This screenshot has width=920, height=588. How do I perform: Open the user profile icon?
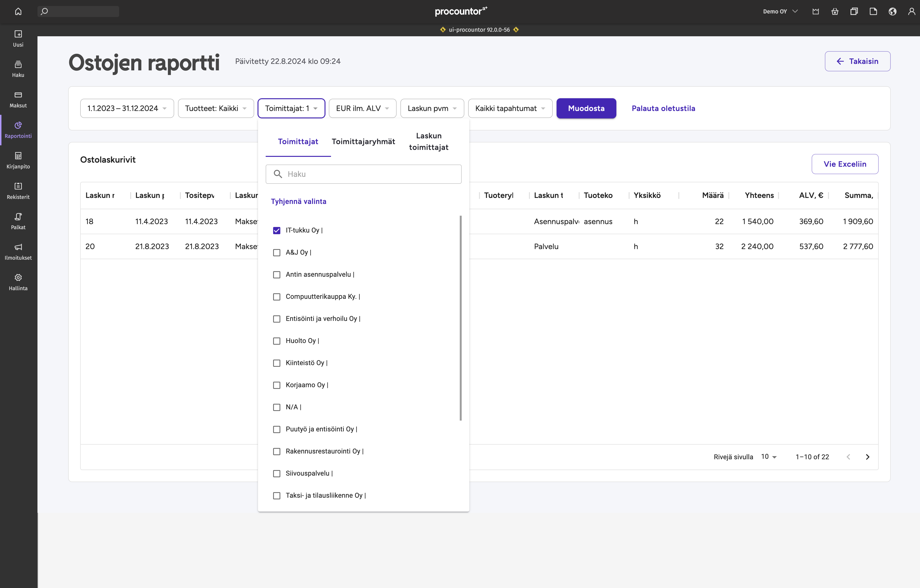point(912,12)
